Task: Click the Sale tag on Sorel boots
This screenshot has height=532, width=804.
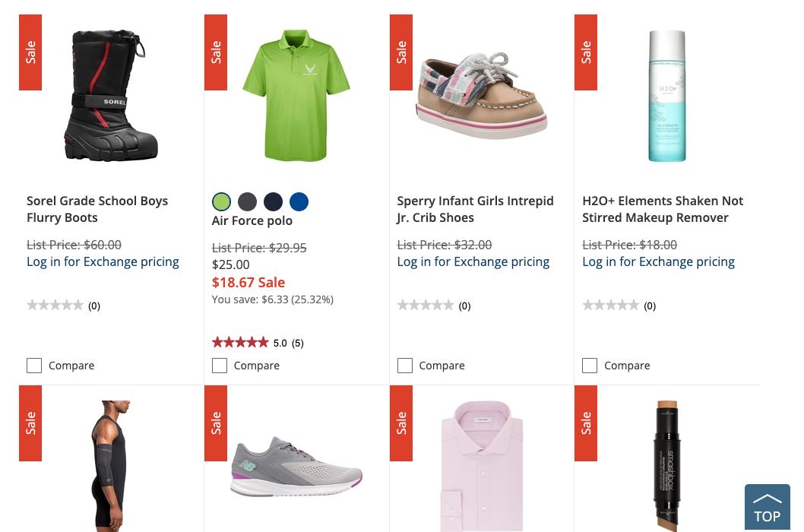Action: click(30, 52)
